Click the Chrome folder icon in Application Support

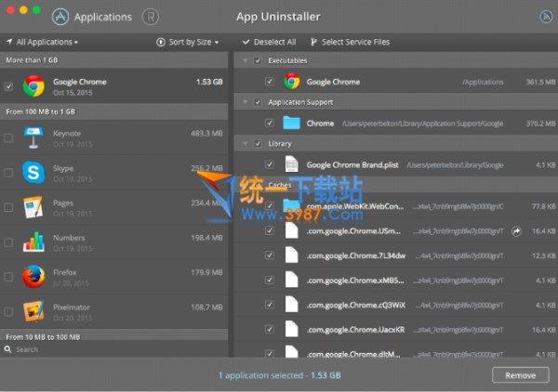point(291,123)
